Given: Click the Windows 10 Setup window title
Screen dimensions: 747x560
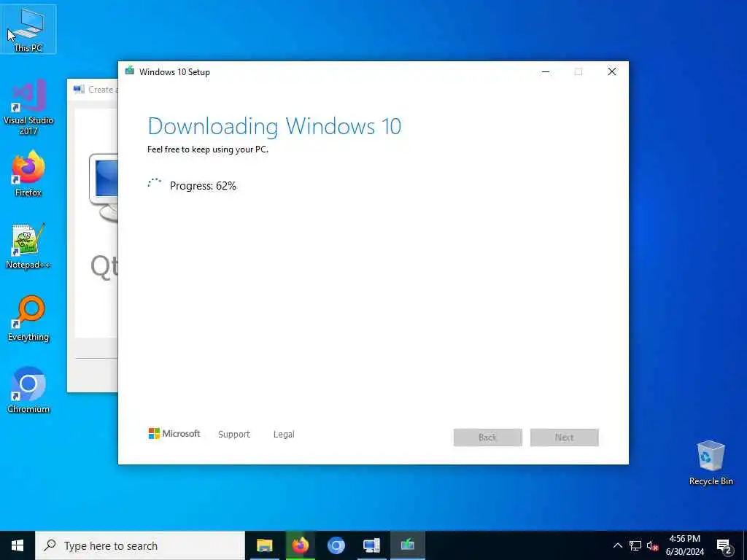Looking at the screenshot, I should [174, 72].
